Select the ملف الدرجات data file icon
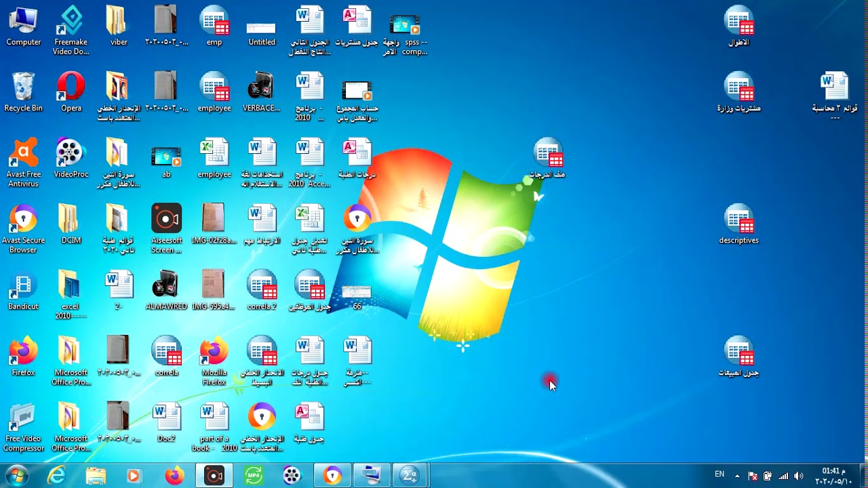This screenshot has width=868, height=488. coord(548,158)
